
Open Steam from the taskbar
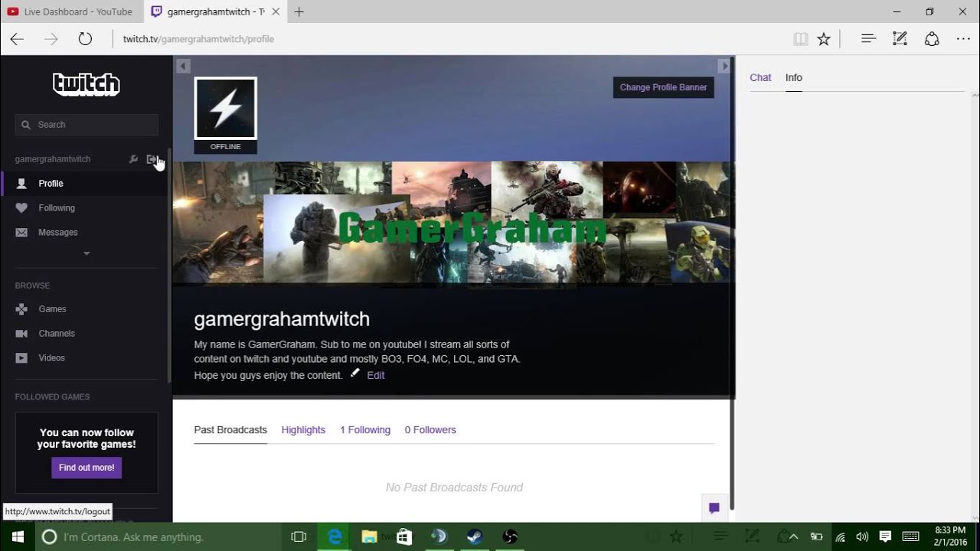[475, 536]
